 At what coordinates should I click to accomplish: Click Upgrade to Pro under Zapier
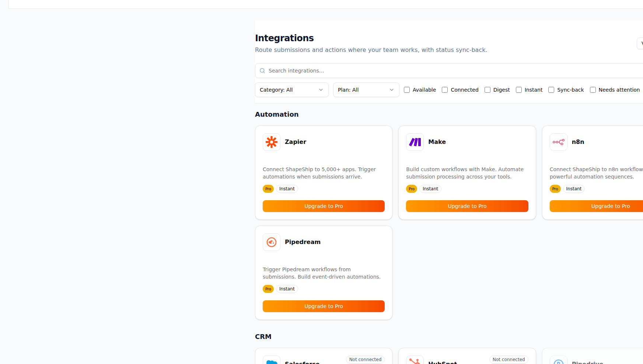tap(324, 206)
